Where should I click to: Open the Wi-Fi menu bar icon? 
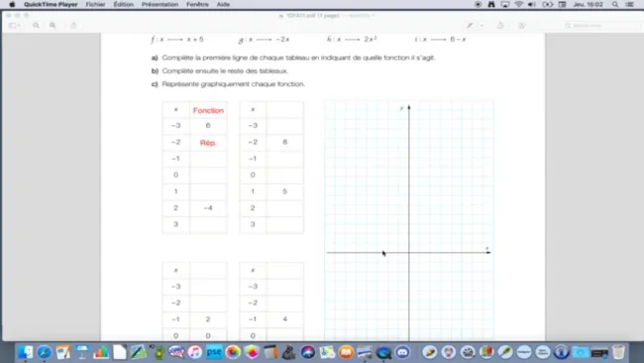pyautogui.click(x=519, y=5)
